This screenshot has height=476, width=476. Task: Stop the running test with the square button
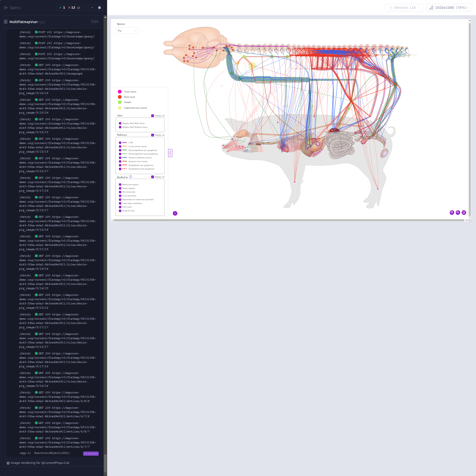(99, 8)
